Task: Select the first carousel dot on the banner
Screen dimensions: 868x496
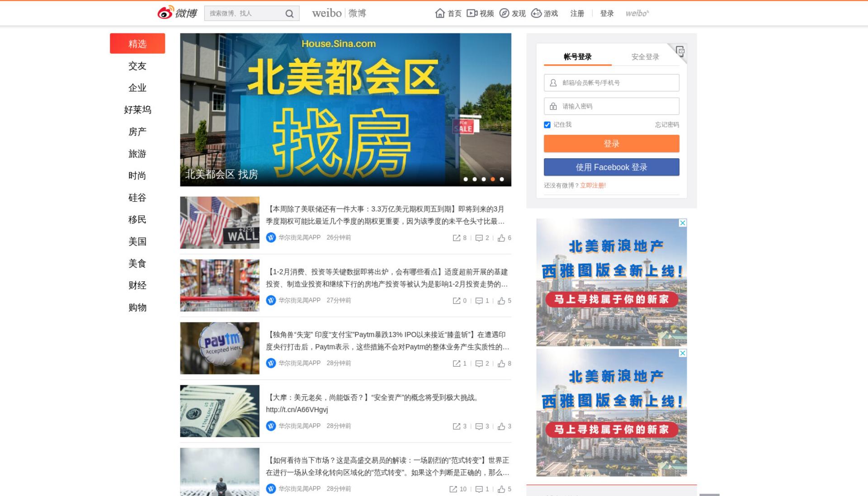Action: 466,180
